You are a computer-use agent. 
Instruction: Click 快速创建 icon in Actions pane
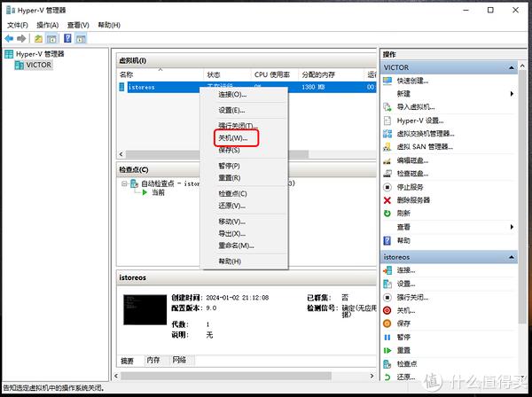click(387, 81)
